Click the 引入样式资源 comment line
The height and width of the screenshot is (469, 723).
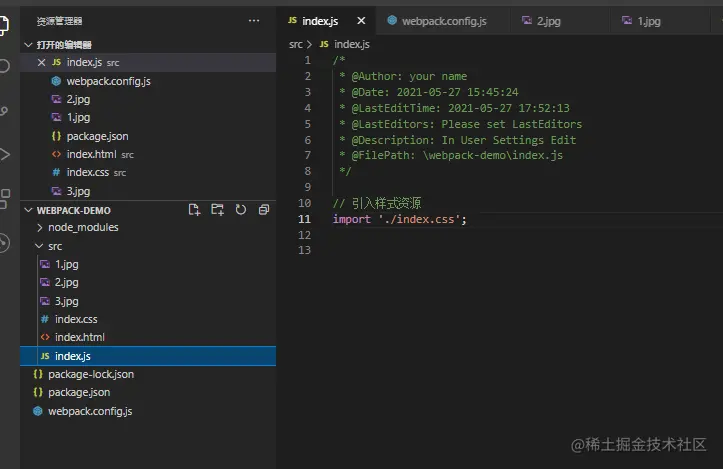(x=377, y=203)
